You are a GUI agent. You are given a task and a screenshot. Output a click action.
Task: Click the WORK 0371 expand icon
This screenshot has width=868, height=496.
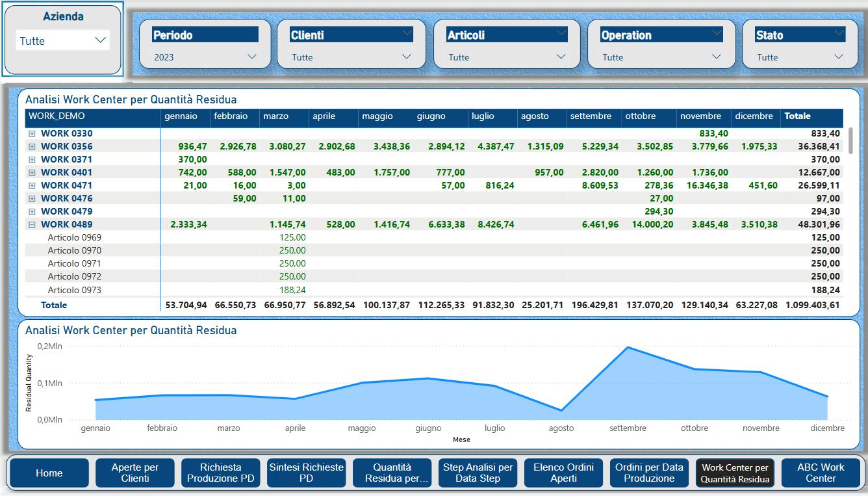[31, 159]
